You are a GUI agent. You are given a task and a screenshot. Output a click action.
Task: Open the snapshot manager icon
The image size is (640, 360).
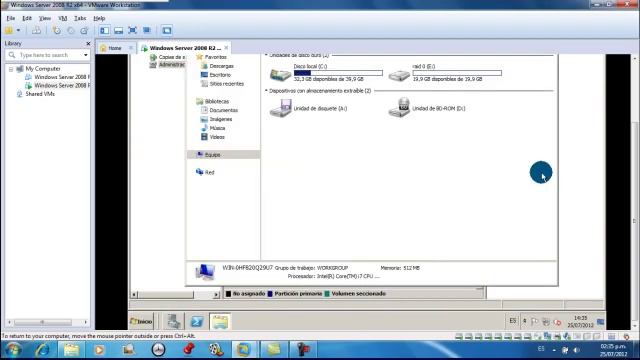pyautogui.click(x=84, y=31)
